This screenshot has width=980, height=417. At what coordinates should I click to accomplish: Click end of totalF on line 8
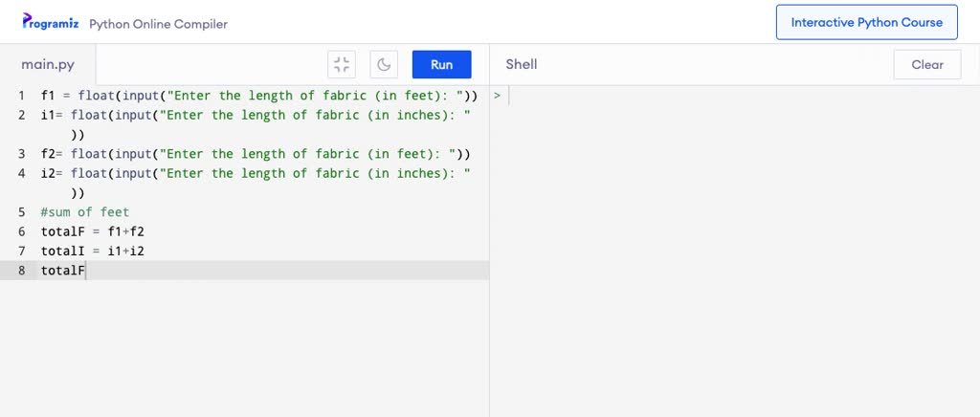pyautogui.click(x=85, y=271)
